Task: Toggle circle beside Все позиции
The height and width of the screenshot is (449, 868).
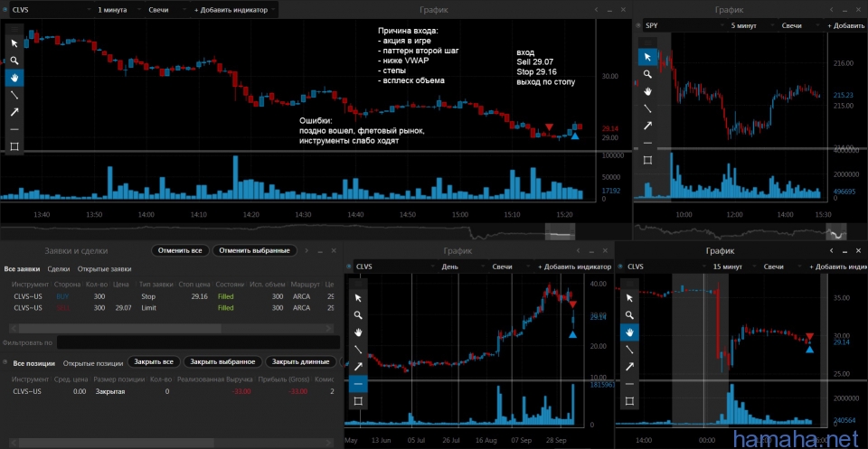Action: pos(5,363)
